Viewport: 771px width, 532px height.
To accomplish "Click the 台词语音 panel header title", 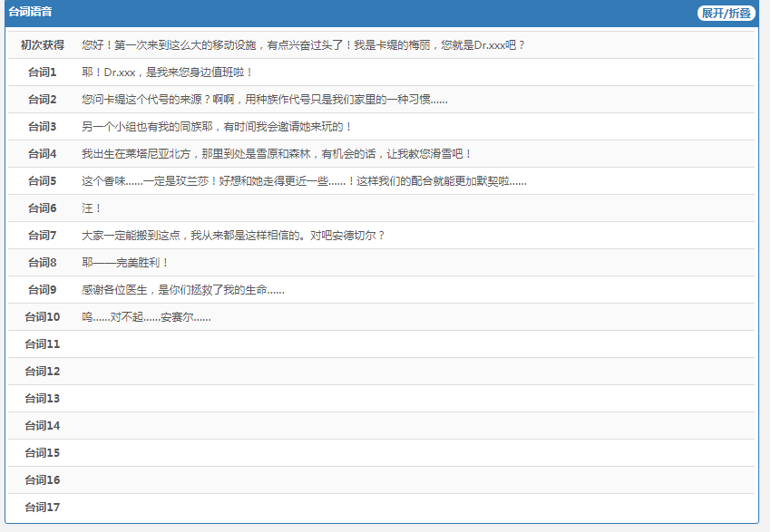I will (30, 12).
